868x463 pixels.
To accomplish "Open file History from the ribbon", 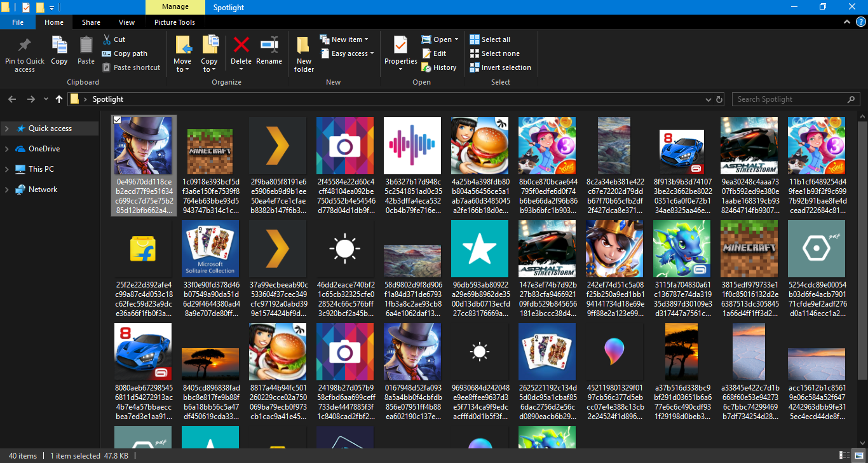I will pos(439,67).
